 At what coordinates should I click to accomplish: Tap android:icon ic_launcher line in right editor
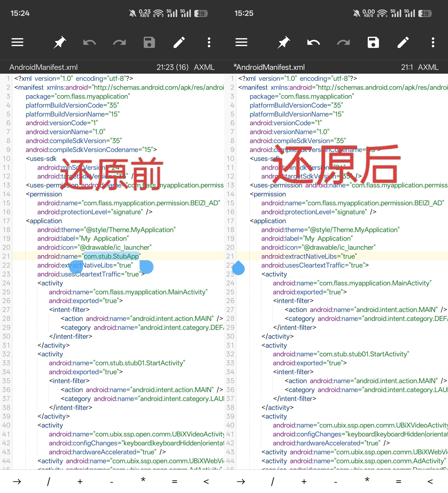(x=318, y=248)
